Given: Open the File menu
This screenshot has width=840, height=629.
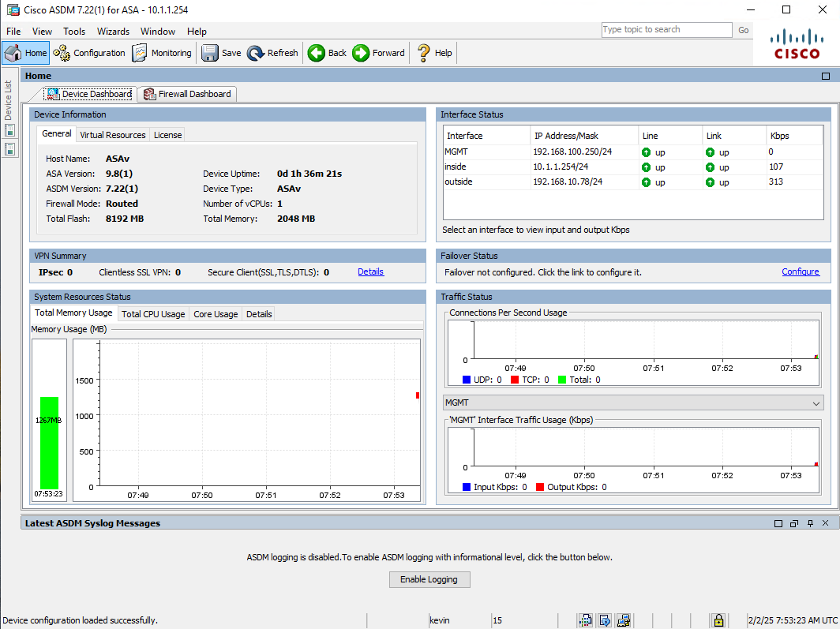Looking at the screenshot, I should [x=13, y=32].
